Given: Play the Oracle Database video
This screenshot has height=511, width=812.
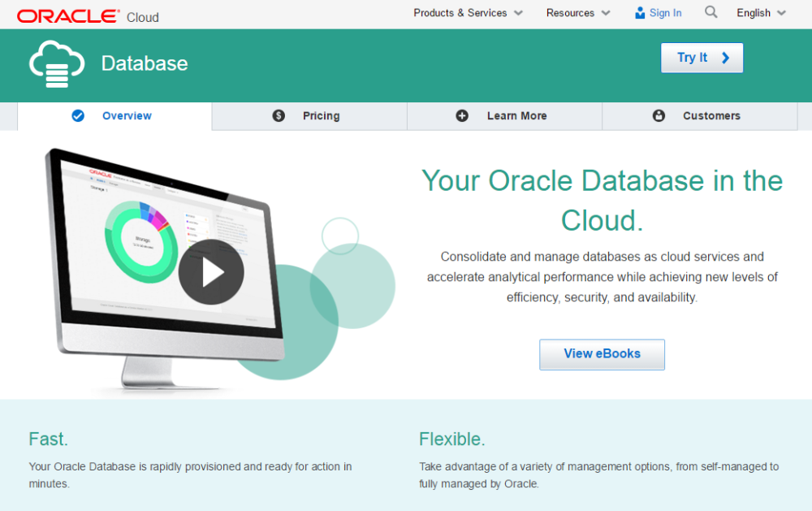Looking at the screenshot, I should click(x=210, y=274).
